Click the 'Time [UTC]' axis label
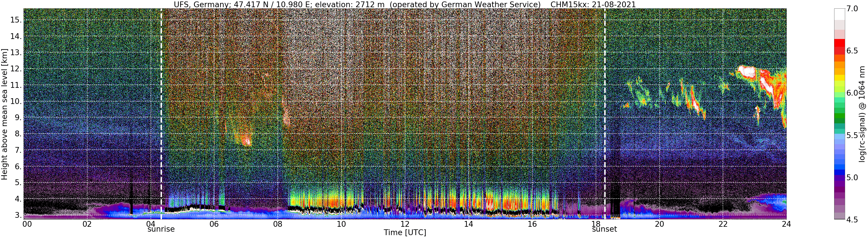This screenshot has height=238, width=868. (405, 233)
